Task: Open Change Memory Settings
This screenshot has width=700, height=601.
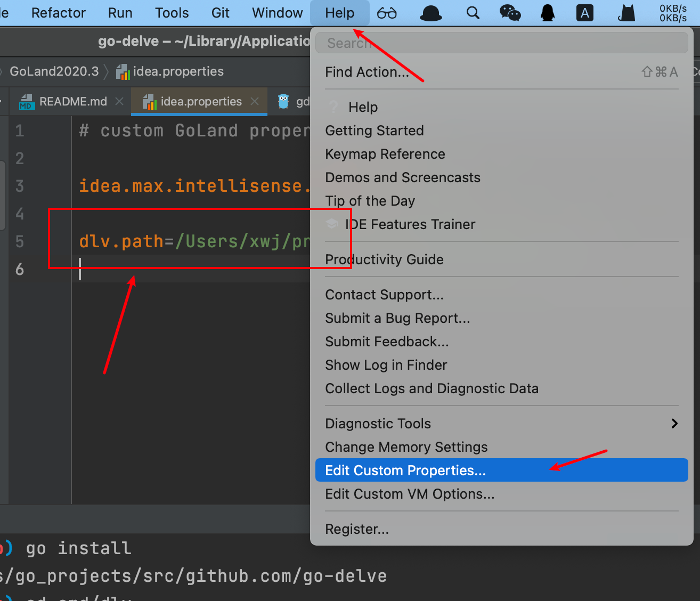Action: point(501,446)
